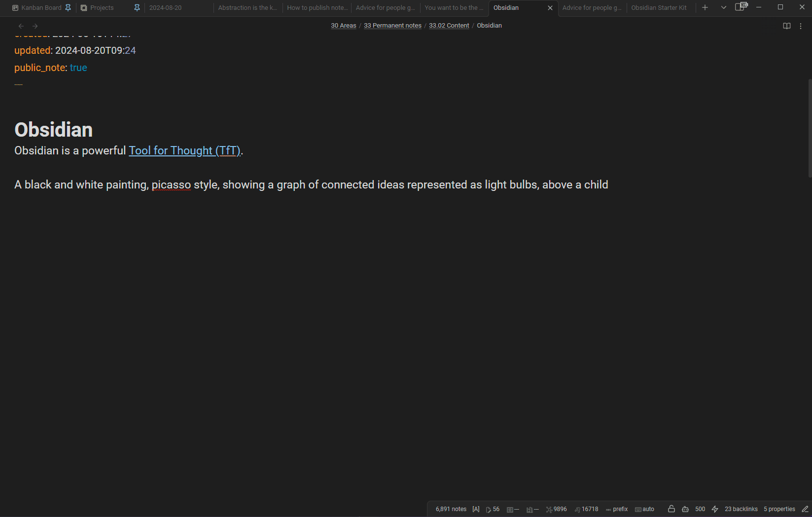Click the Obsidian breadcrumb title

pyautogui.click(x=489, y=26)
